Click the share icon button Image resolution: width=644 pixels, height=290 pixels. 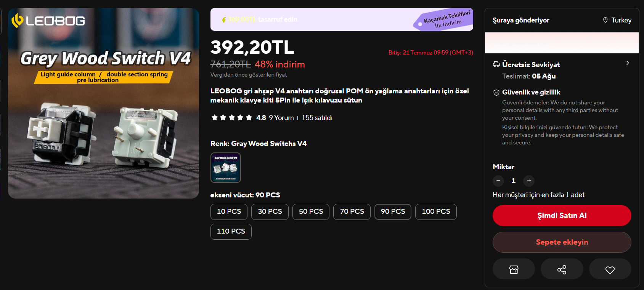point(562,269)
